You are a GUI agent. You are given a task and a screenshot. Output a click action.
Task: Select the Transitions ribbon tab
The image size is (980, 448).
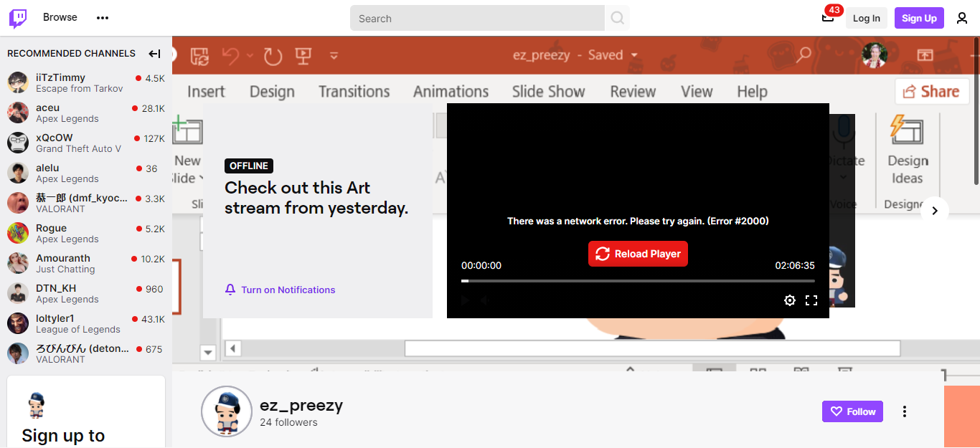354,92
